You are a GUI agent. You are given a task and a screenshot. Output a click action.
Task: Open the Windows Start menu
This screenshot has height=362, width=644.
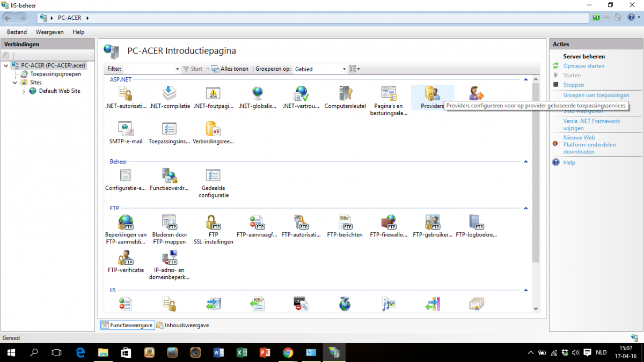click(11, 352)
